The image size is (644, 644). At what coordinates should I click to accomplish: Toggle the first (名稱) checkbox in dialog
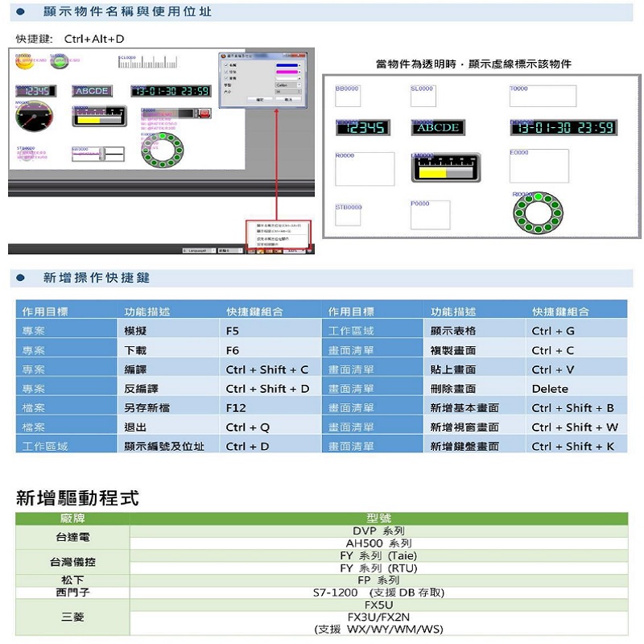226,65
